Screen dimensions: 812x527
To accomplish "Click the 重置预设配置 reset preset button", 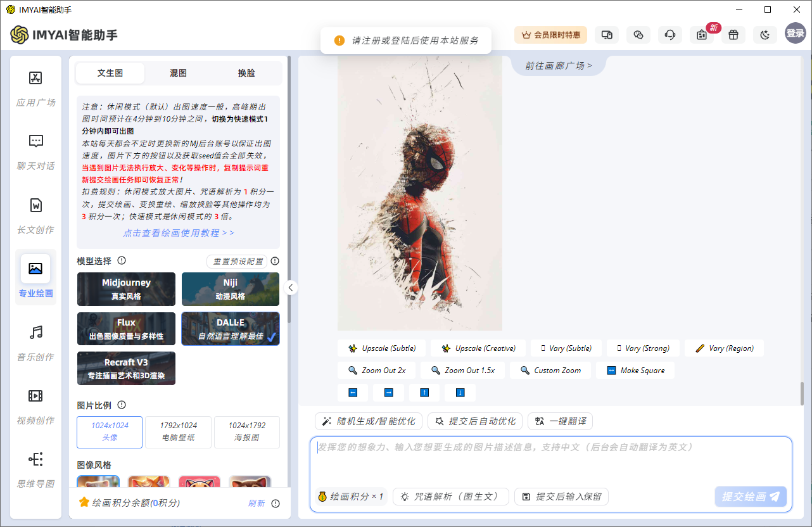I will (238, 262).
